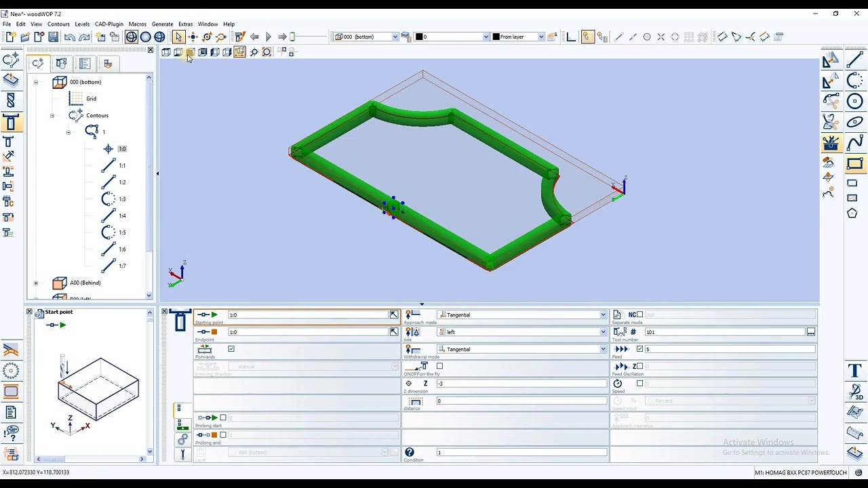Collapse the 000 (bottom) tree node

tap(36, 82)
